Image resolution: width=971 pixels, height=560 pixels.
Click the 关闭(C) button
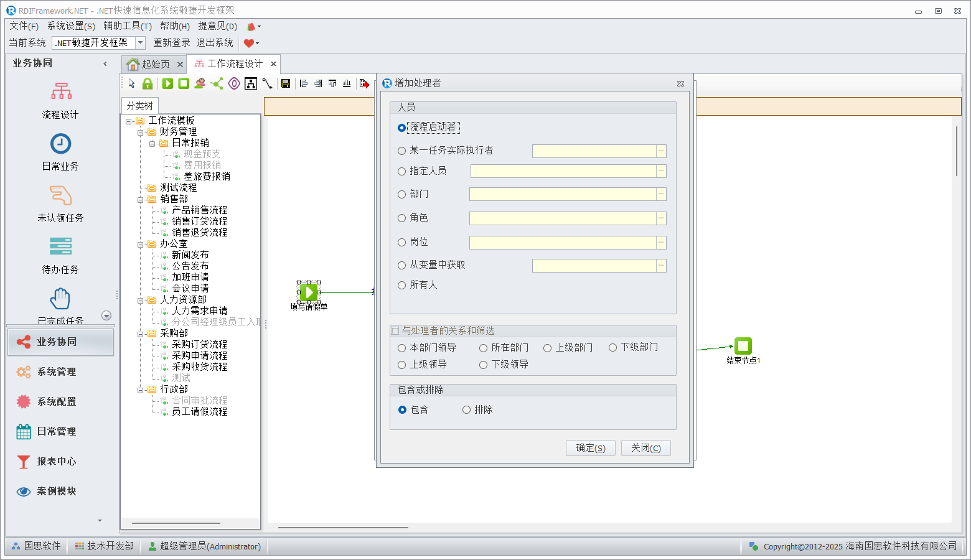tap(645, 448)
